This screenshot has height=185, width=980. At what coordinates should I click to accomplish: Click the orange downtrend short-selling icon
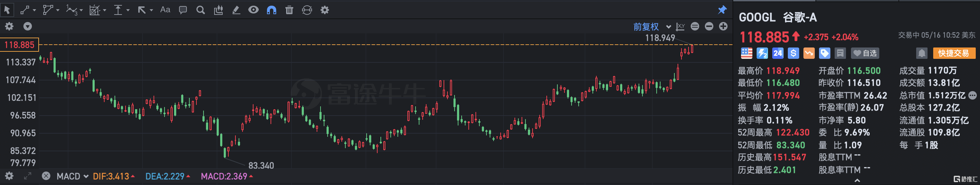809,53
